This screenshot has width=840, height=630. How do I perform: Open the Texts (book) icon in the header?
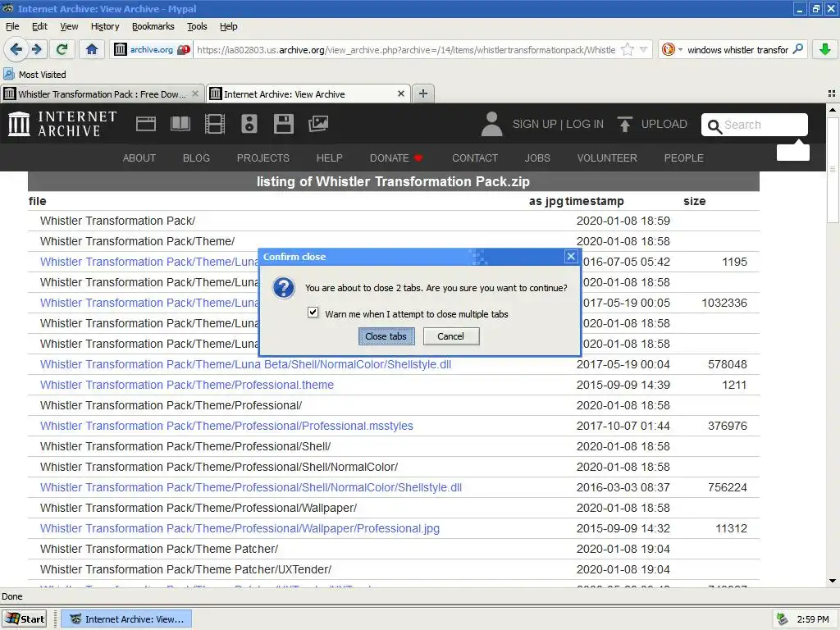pyautogui.click(x=180, y=124)
